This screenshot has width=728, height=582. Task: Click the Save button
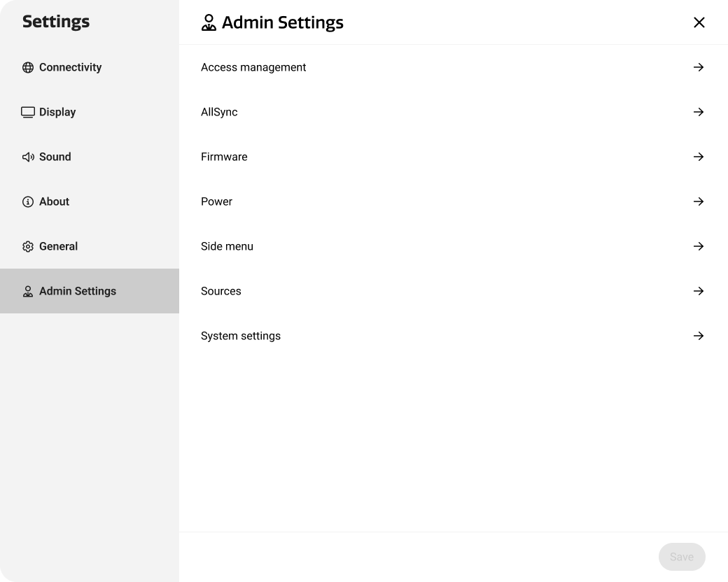coord(682,557)
